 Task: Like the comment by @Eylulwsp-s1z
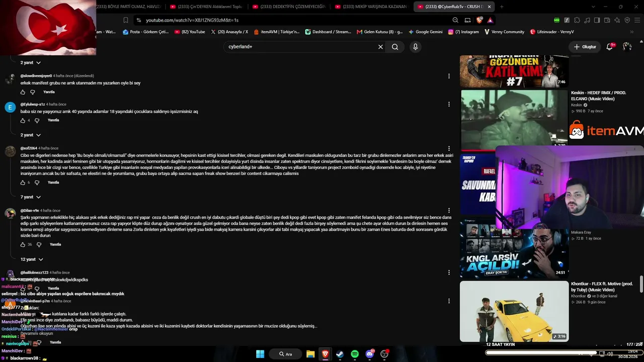tap(23, 121)
